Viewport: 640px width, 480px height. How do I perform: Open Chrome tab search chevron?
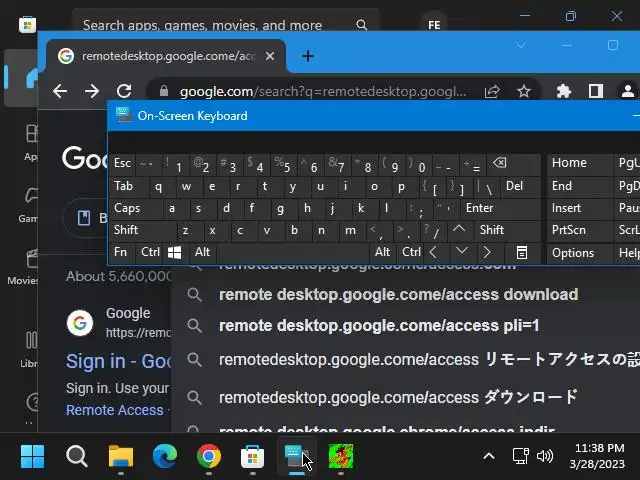(521, 45)
